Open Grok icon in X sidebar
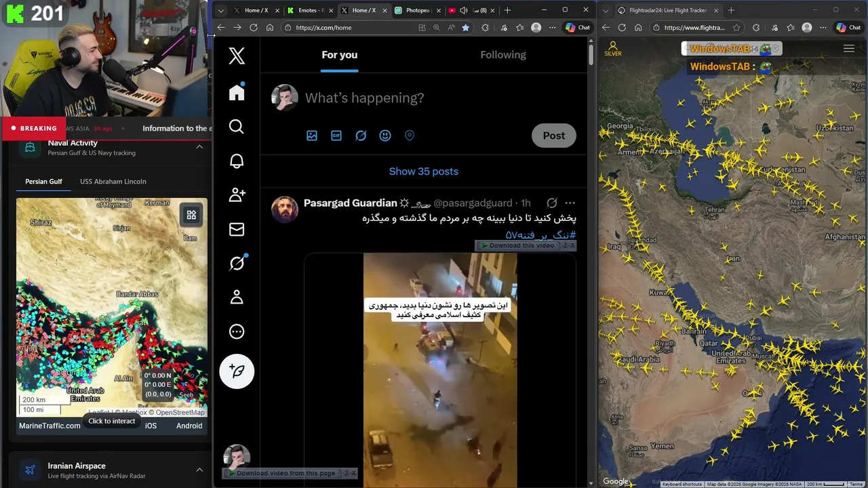 click(x=237, y=263)
